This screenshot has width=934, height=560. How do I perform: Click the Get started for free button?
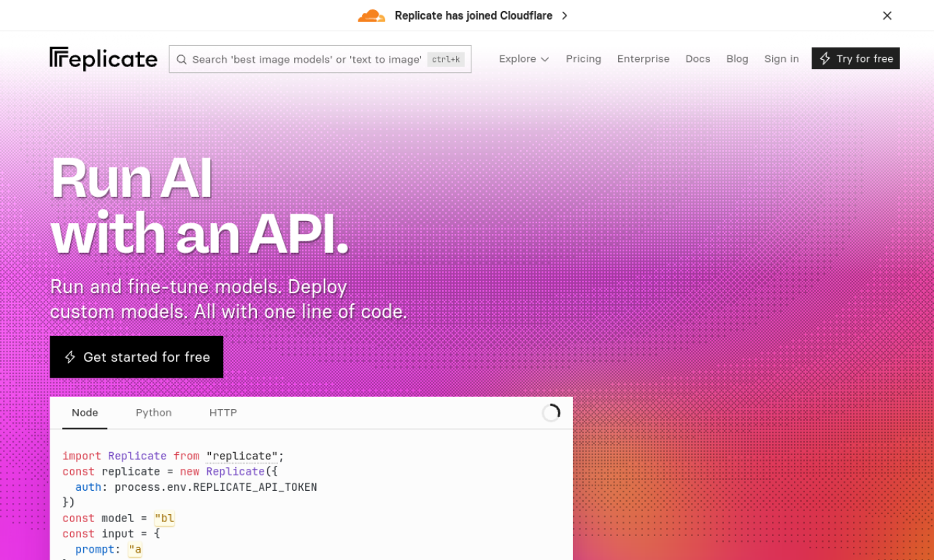[x=136, y=357]
